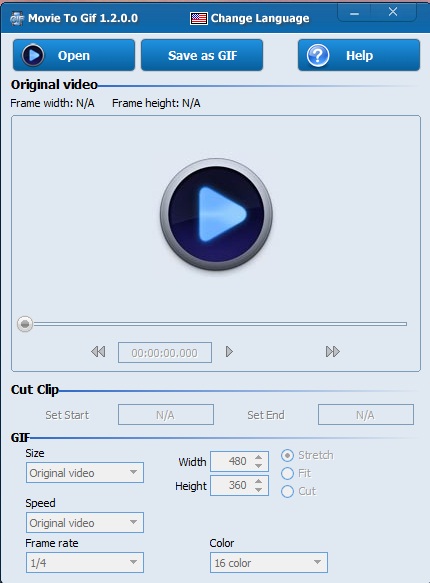This screenshot has height=583, width=430.
Task: Increase Width with the up stepper arrow
Action: pos(259,457)
